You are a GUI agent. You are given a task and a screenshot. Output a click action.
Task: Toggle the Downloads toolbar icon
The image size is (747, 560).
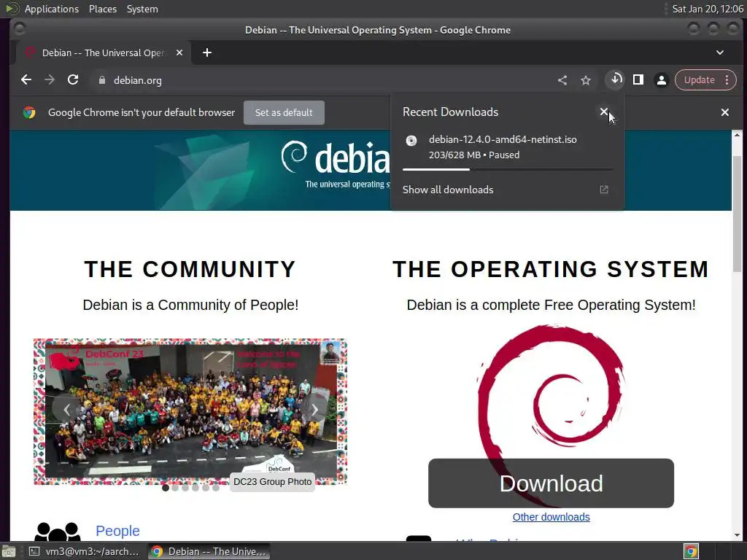tap(616, 79)
